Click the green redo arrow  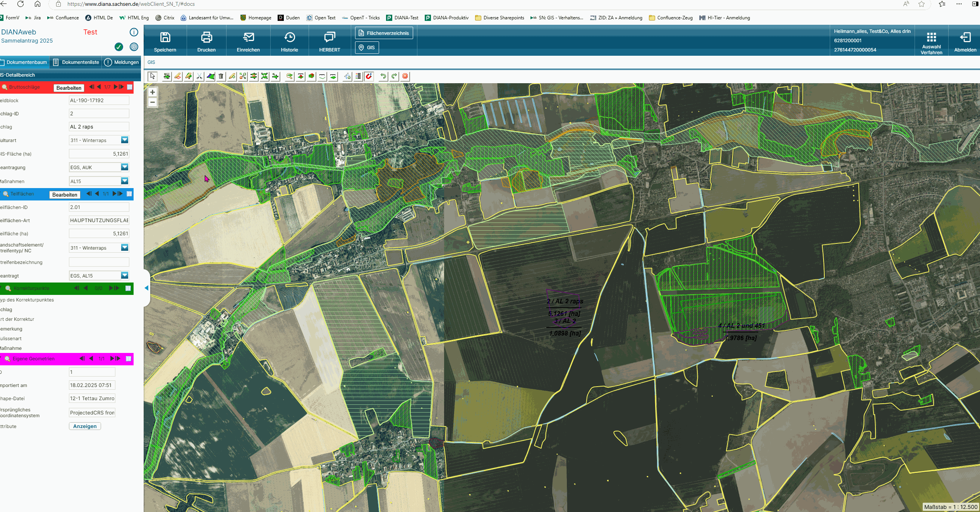tap(394, 76)
